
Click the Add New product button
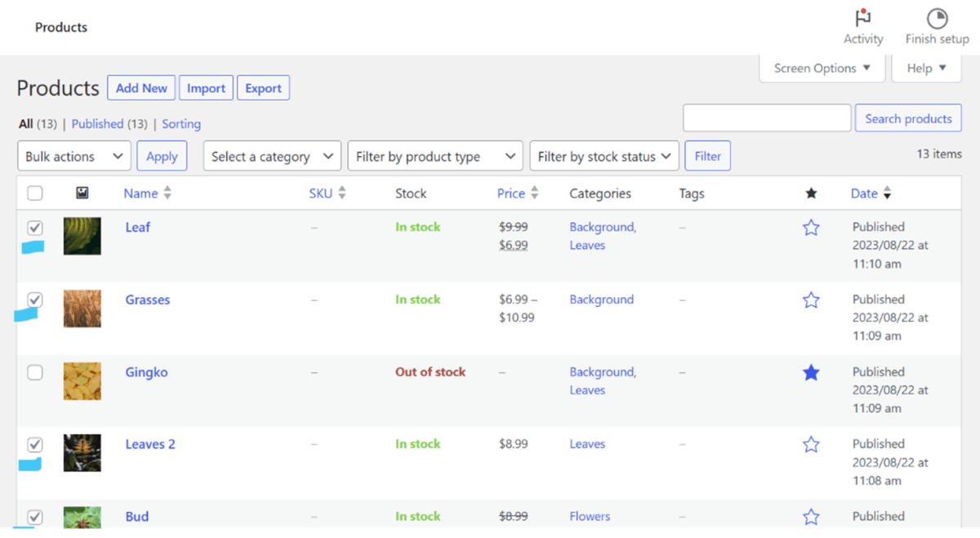(140, 87)
